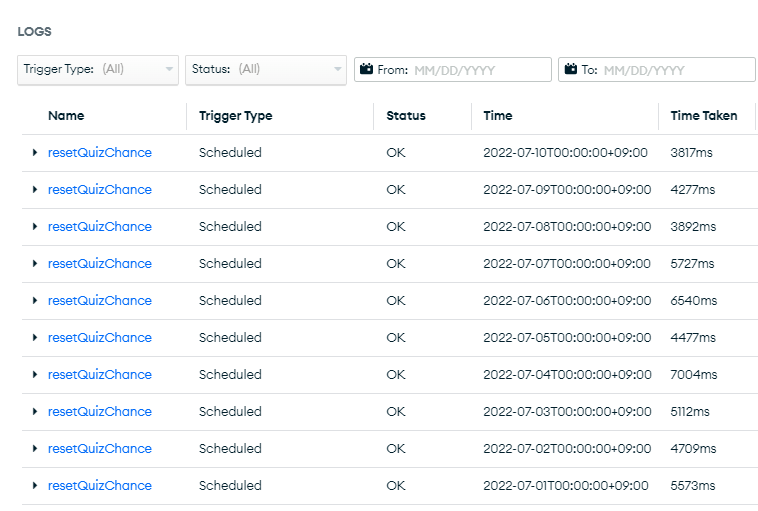The width and height of the screenshot is (758, 511).
Task: Open resetQuizChance link taking 4477ms
Action: click(100, 337)
